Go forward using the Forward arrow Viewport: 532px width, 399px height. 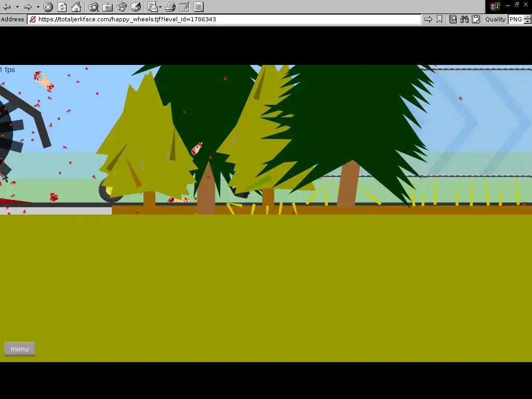28,7
